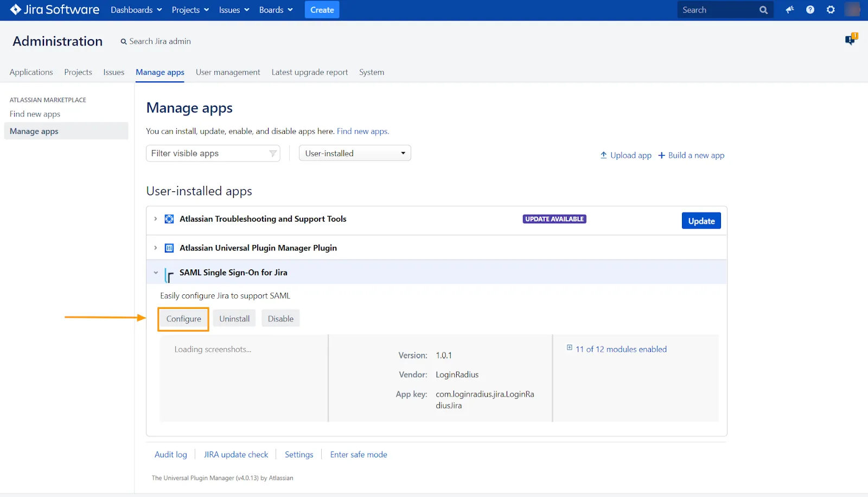Click the Atlassian Troubleshooting app icon
868x497 pixels.
[x=169, y=219]
